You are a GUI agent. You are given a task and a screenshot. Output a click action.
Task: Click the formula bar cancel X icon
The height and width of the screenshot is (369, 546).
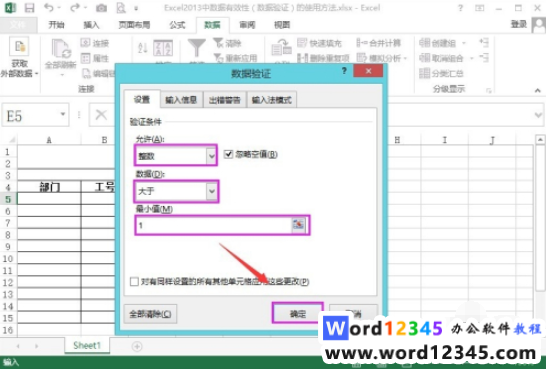pos(101,115)
